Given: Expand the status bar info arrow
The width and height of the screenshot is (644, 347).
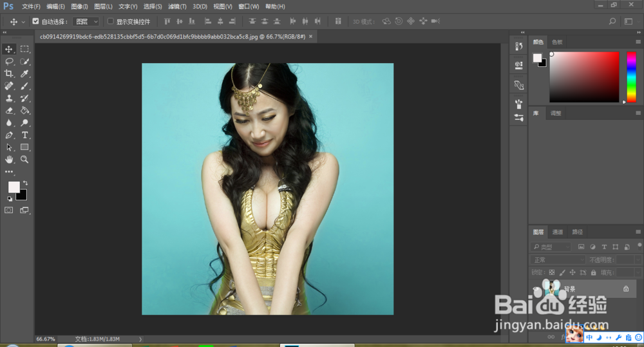Looking at the screenshot, I should point(140,339).
